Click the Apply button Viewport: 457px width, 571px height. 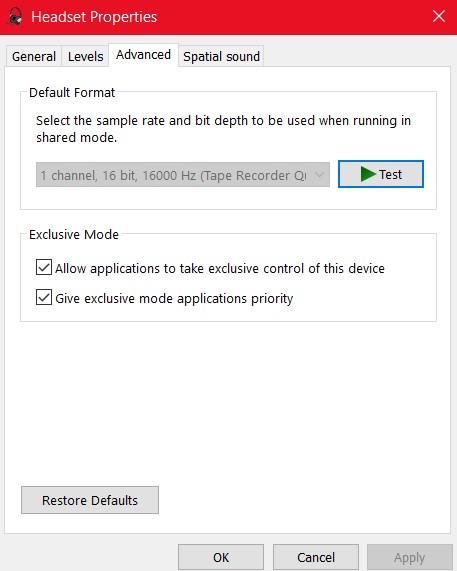[x=410, y=557]
